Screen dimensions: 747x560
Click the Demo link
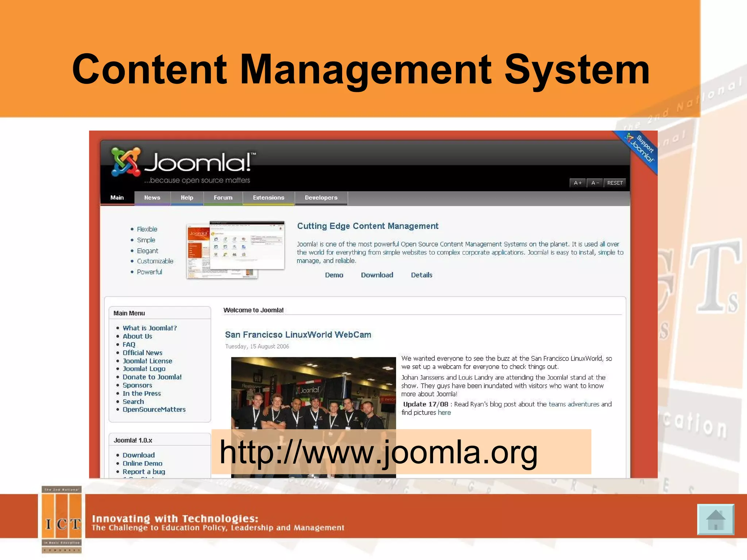pos(334,275)
